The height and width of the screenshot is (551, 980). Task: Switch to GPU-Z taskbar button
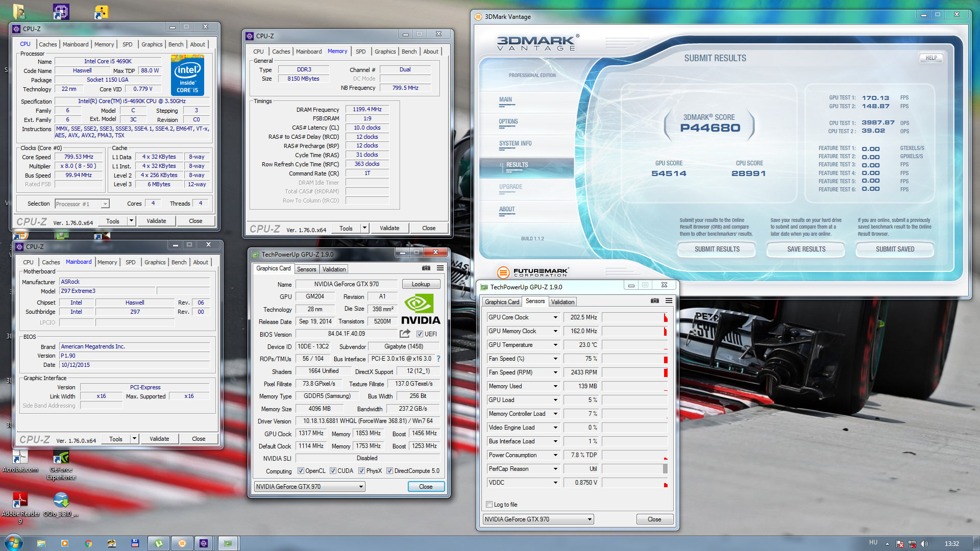tap(228, 543)
